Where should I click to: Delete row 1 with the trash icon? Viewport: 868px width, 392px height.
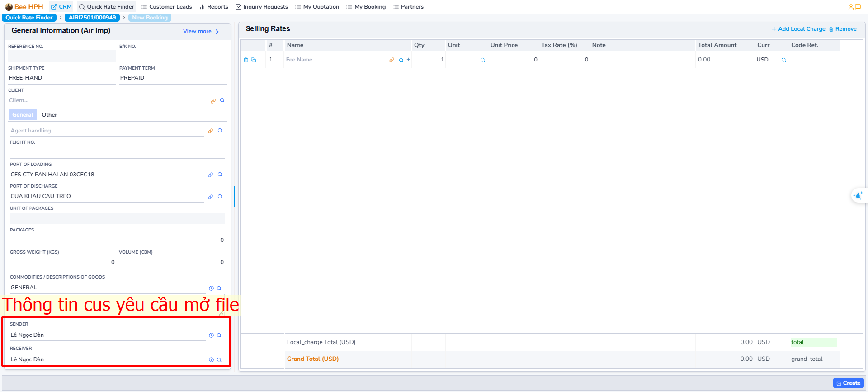point(245,60)
